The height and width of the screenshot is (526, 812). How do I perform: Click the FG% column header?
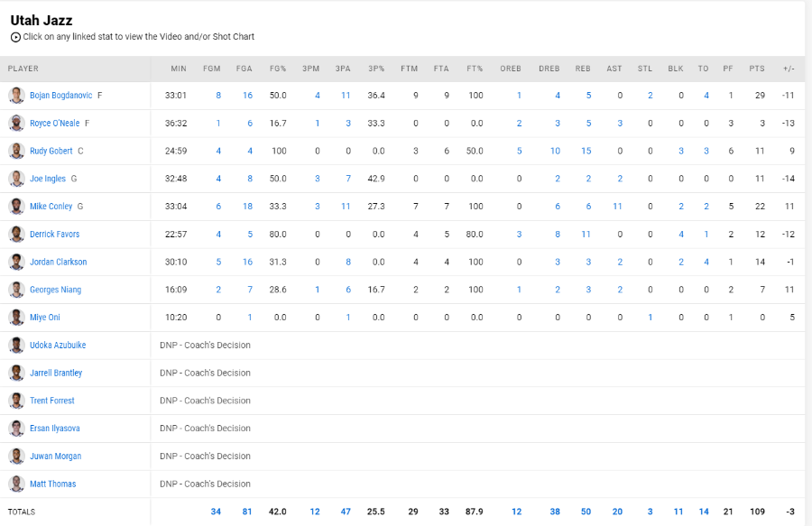pos(278,69)
